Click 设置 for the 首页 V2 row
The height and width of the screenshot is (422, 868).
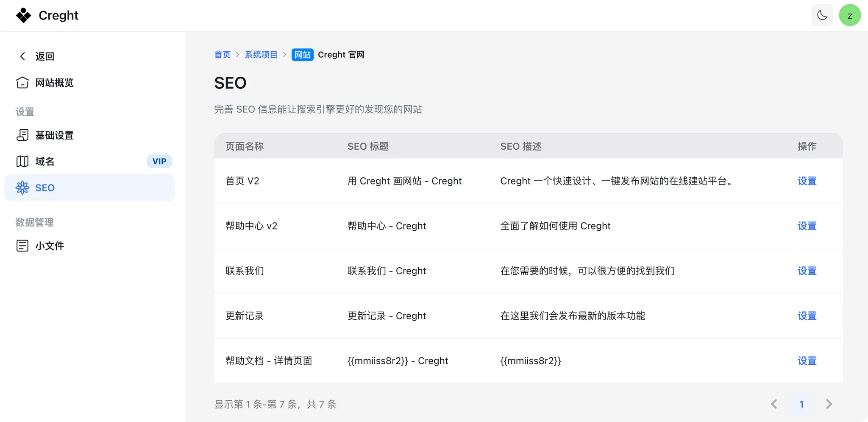807,181
